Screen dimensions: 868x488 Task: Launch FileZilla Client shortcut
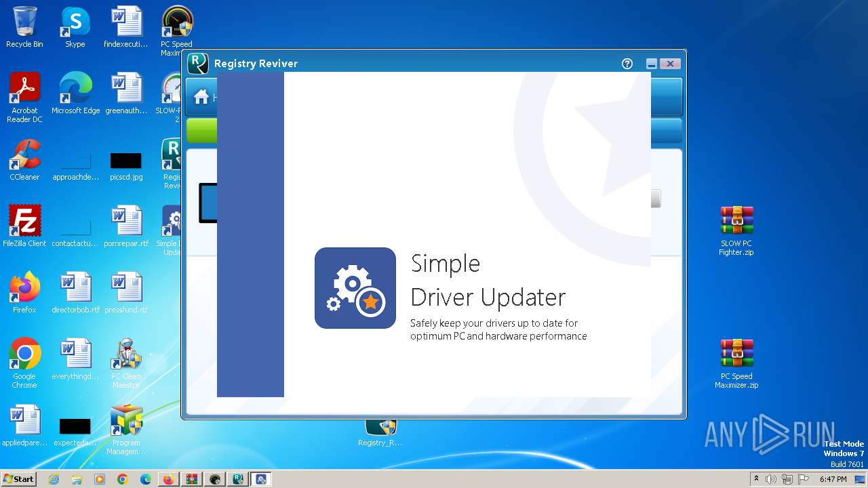(x=24, y=227)
